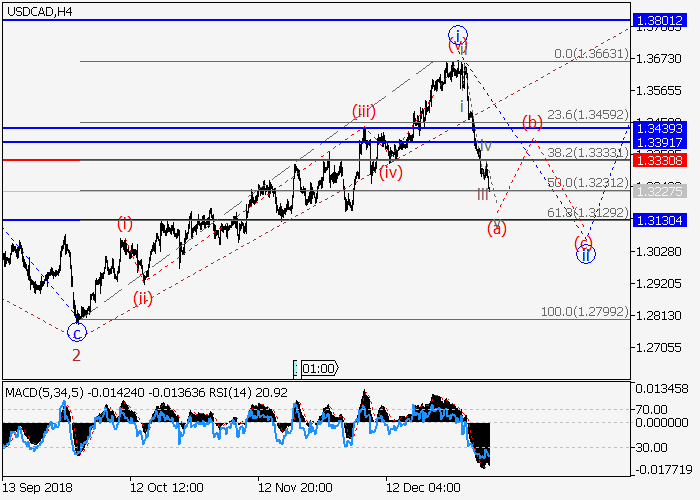
Task: Click the 1.38012 blue price level tag
Action: coord(662,19)
